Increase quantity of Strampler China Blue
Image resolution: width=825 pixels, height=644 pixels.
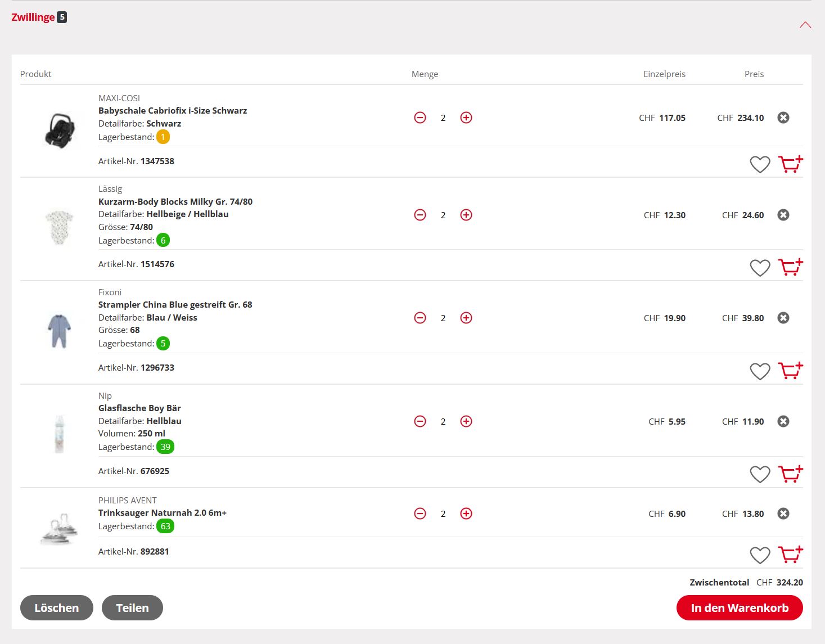point(466,318)
